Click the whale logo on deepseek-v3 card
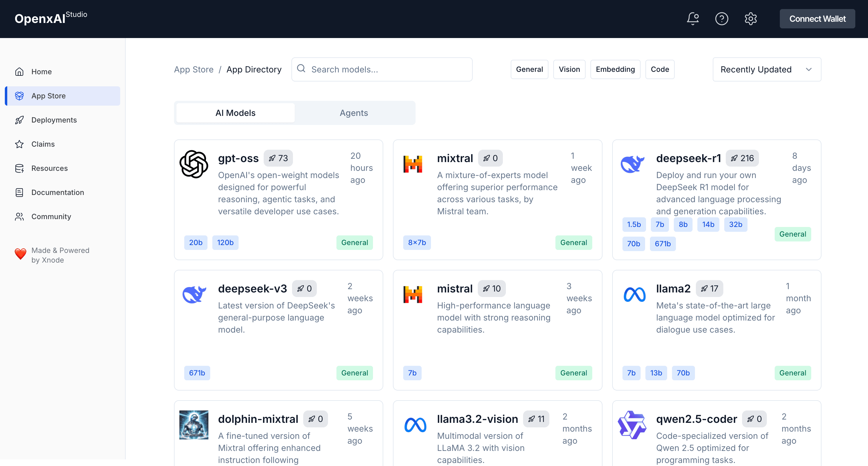The image size is (868, 466). pos(194,295)
